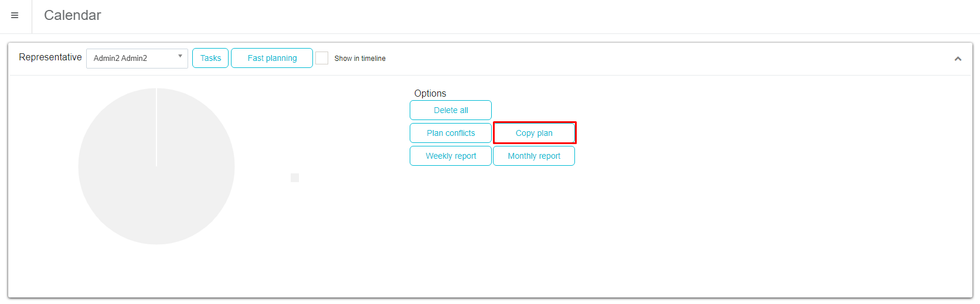Generate the Weekly report

click(451, 156)
